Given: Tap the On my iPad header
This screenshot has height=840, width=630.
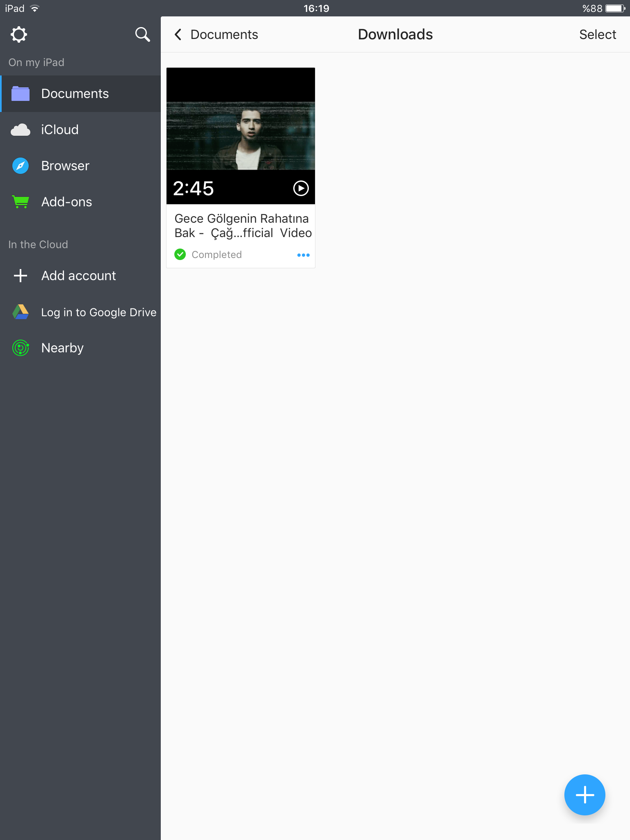Looking at the screenshot, I should [x=37, y=62].
